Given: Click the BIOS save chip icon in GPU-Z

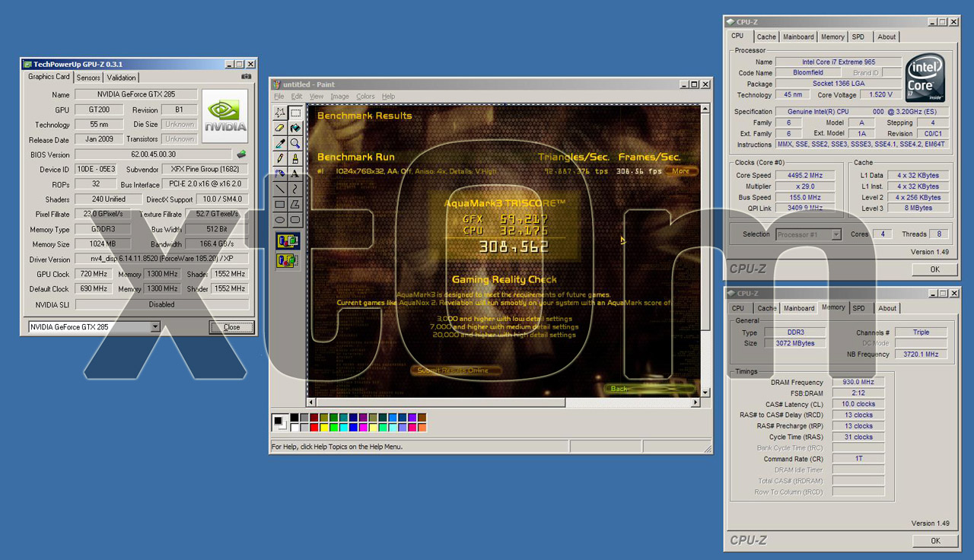Looking at the screenshot, I should point(242,154).
